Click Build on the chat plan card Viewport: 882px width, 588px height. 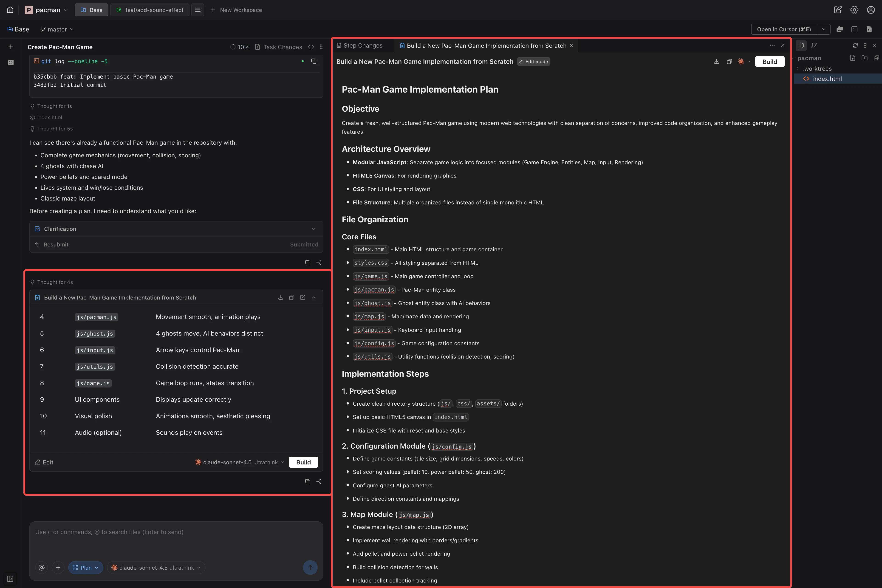[303, 462]
